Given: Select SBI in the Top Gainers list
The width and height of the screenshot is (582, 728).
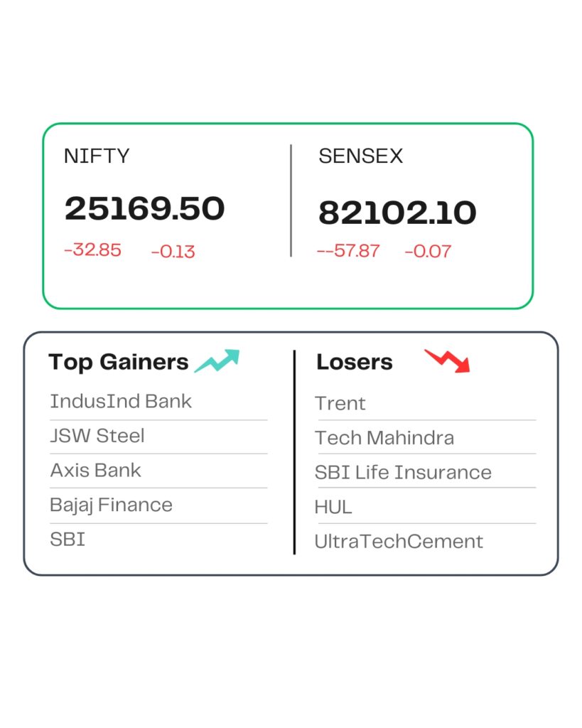Looking at the screenshot, I should [68, 540].
